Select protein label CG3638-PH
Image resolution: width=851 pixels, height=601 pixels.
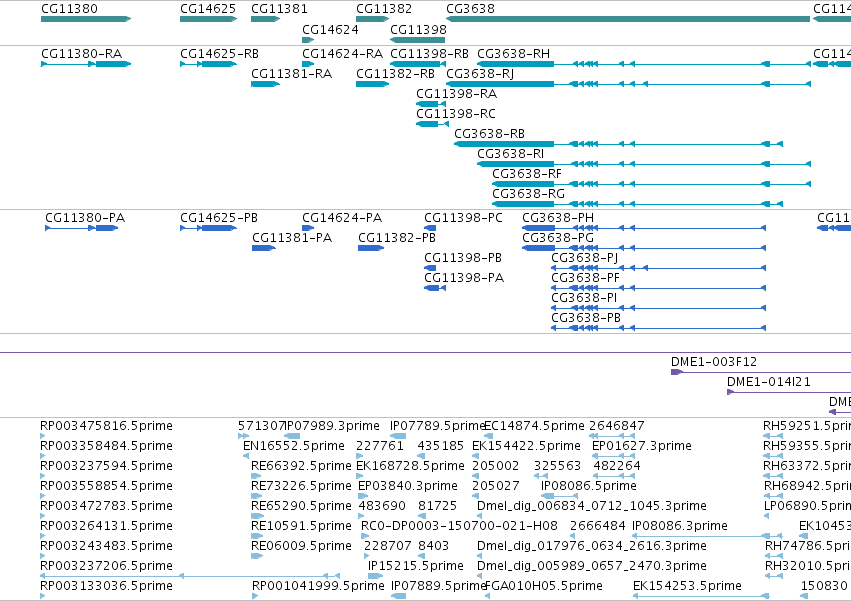pyautogui.click(x=558, y=218)
